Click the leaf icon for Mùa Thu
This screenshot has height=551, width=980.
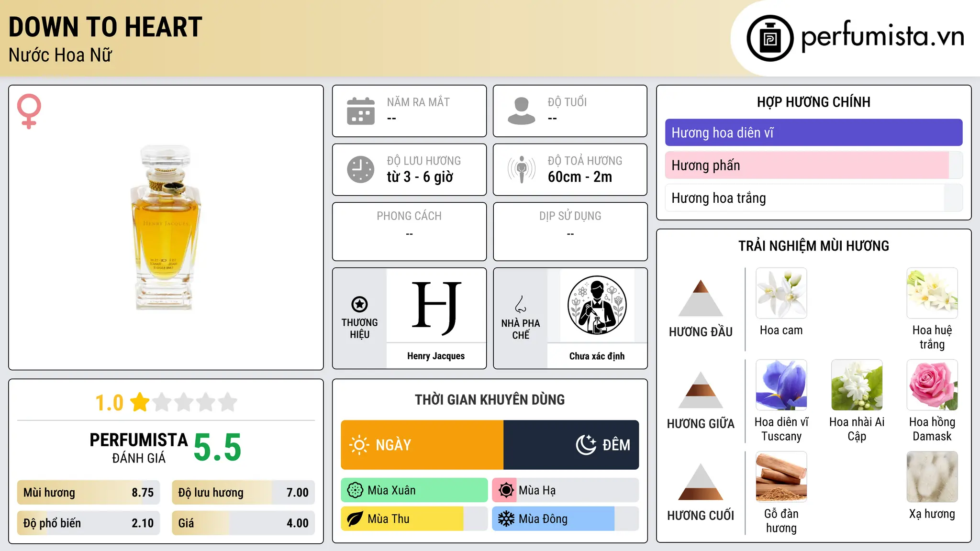[355, 519]
